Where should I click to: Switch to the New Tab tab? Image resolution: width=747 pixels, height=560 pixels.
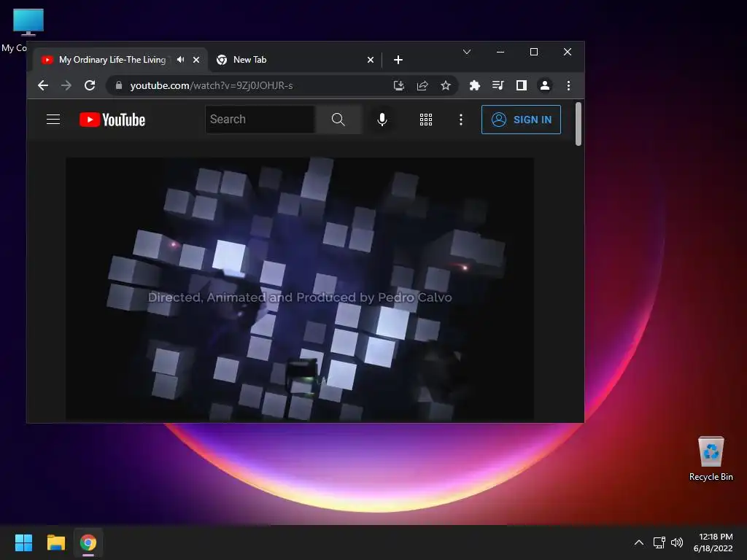(x=295, y=60)
